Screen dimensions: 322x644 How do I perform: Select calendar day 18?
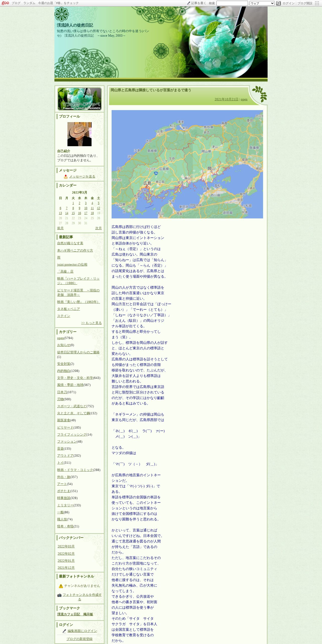(x=92, y=213)
